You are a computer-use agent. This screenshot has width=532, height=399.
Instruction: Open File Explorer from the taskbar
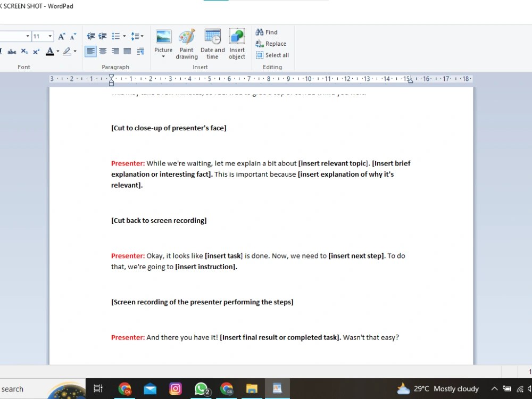pyautogui.click(x=252, y=389)
